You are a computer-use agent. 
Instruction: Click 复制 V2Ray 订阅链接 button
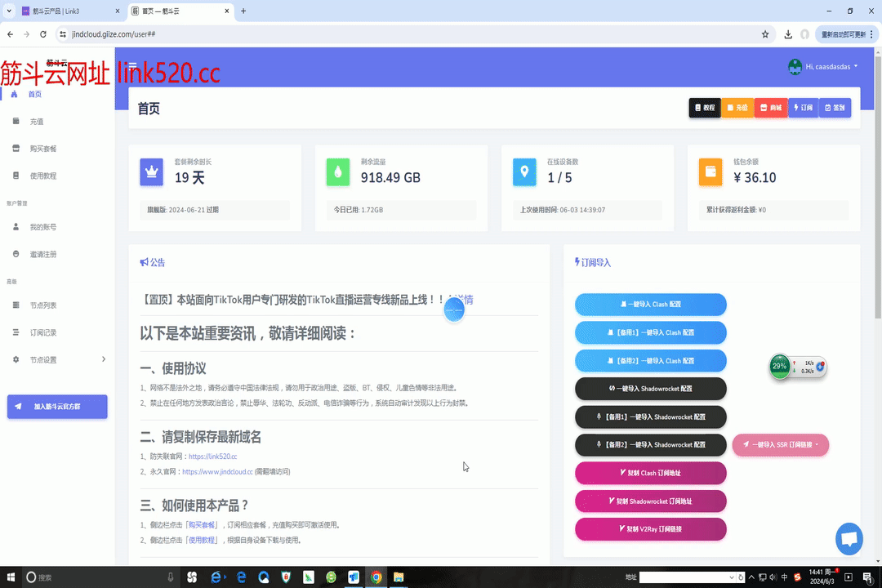(x=651, y=529)
